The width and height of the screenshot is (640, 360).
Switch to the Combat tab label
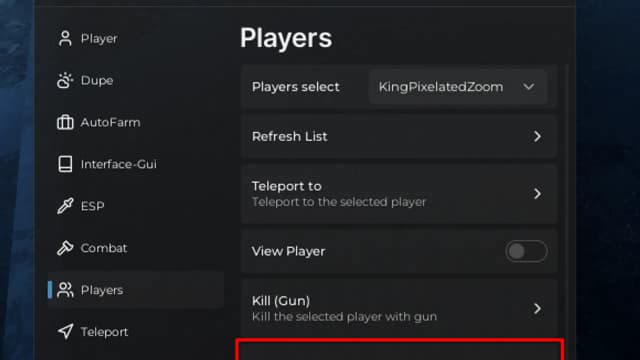104,248
